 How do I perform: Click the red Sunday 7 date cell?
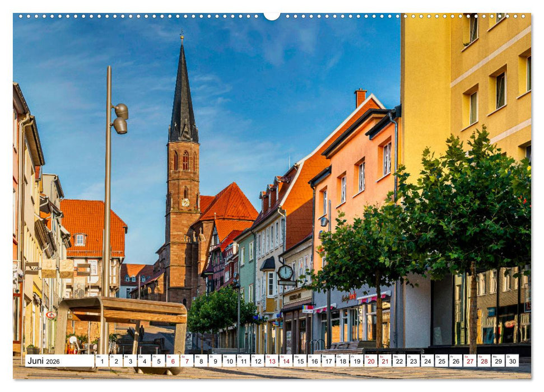point(187,362)
